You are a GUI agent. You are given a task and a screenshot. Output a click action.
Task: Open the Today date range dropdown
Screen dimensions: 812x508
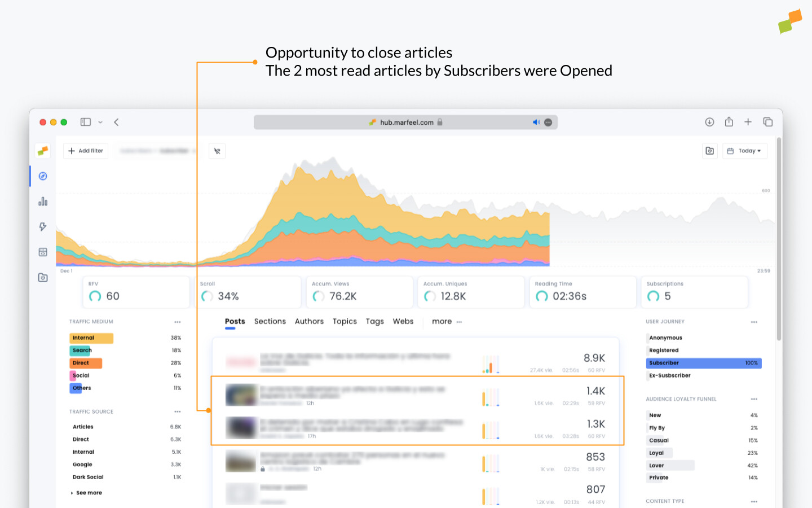[x=745, y=151]
